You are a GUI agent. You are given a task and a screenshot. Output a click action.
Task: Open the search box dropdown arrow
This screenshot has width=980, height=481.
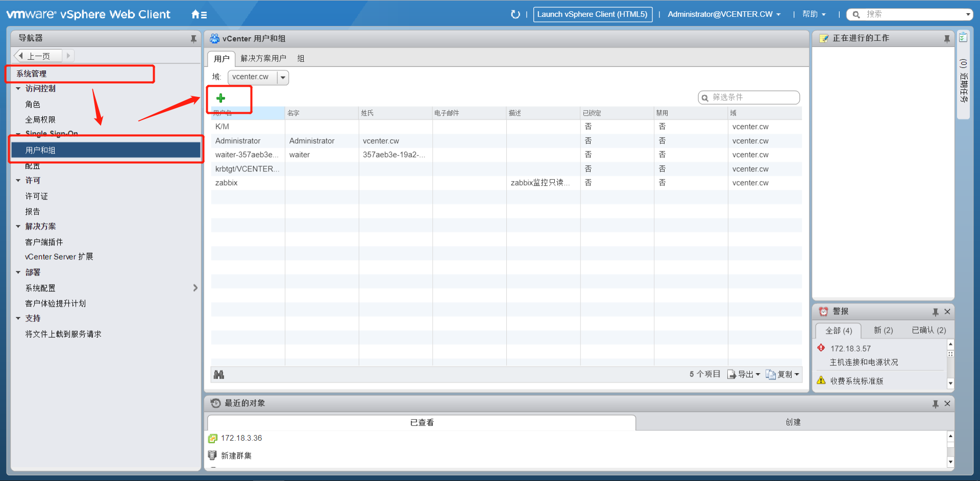click(x=968, y=14)
